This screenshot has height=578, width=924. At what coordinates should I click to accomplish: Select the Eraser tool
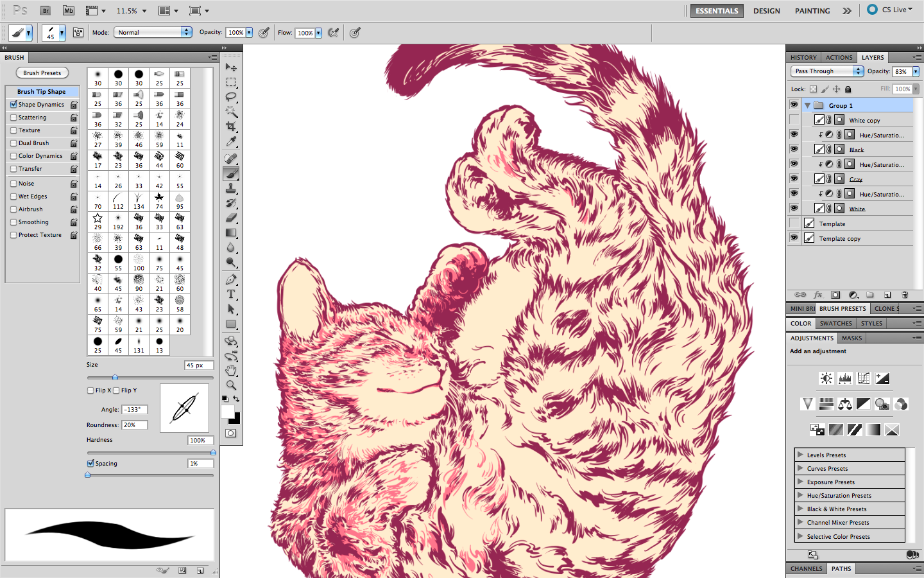click(x=231, y=218)
